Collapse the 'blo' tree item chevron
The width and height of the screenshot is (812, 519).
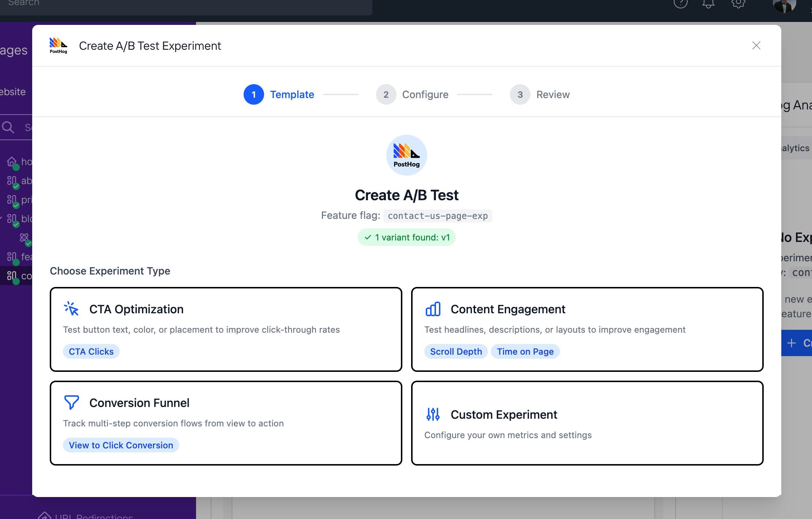click(x=1, y=219)
